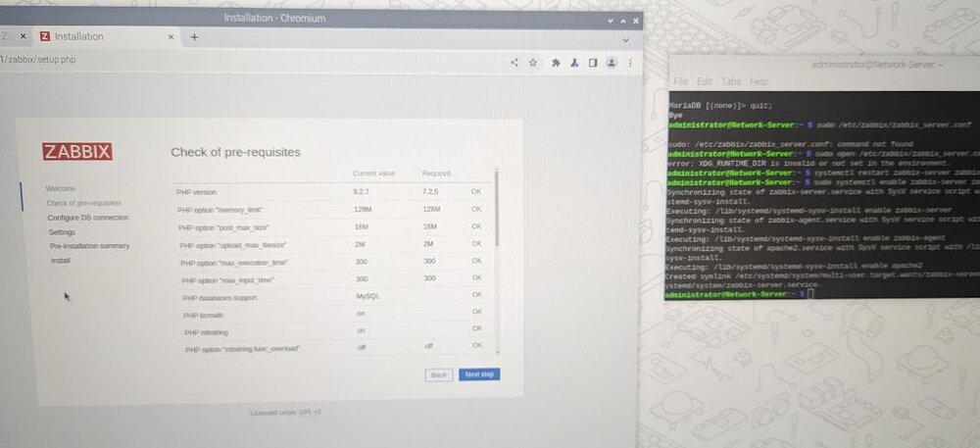Select Settings step in setup sidebar
The width and height of the screenshot is (980, 448).
point(62,231)
